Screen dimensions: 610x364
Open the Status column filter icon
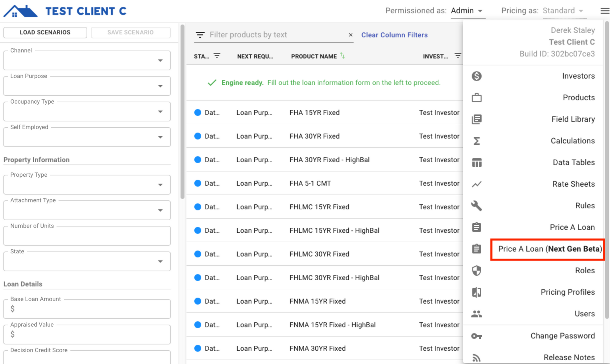tap(217, 56)
